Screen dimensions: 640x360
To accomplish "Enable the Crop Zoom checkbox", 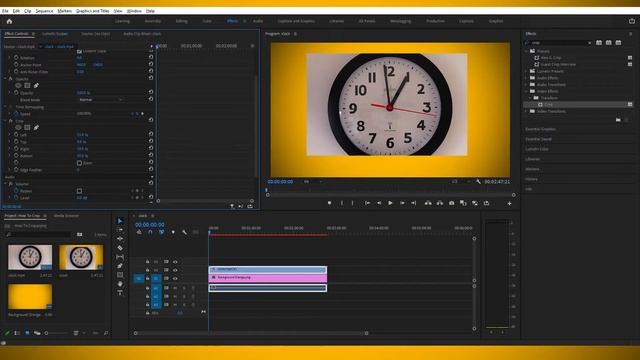I will 79,163.
